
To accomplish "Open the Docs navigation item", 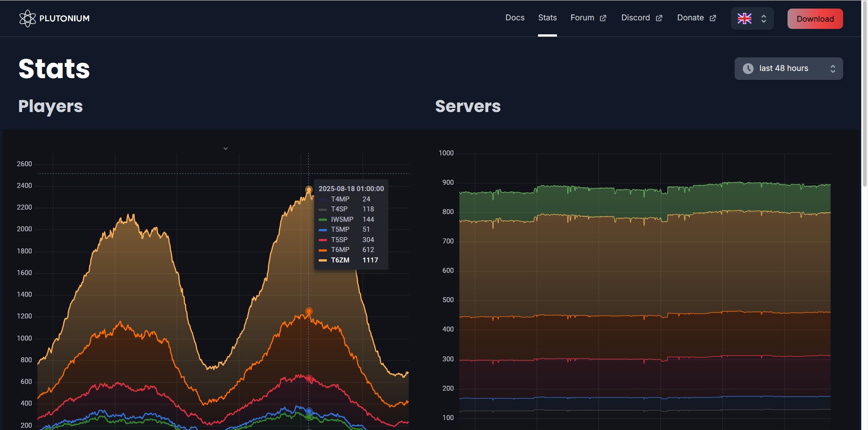I will coord(514,18).
